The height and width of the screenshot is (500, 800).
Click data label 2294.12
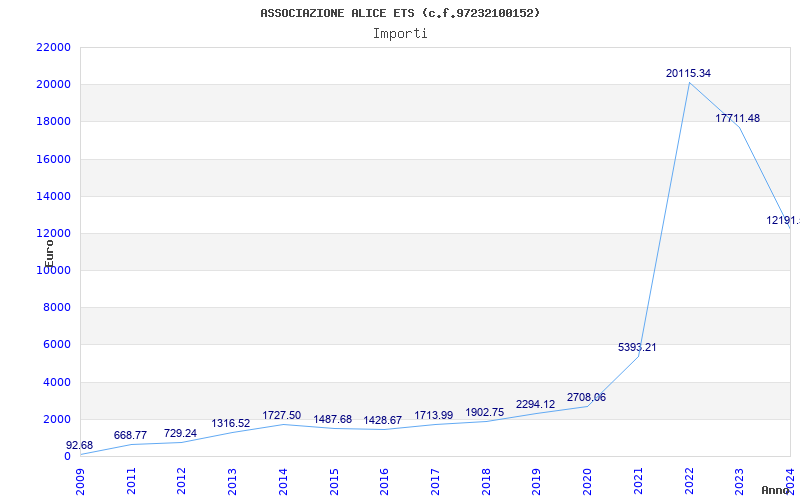pyautogui.click(x=535, y=405)
